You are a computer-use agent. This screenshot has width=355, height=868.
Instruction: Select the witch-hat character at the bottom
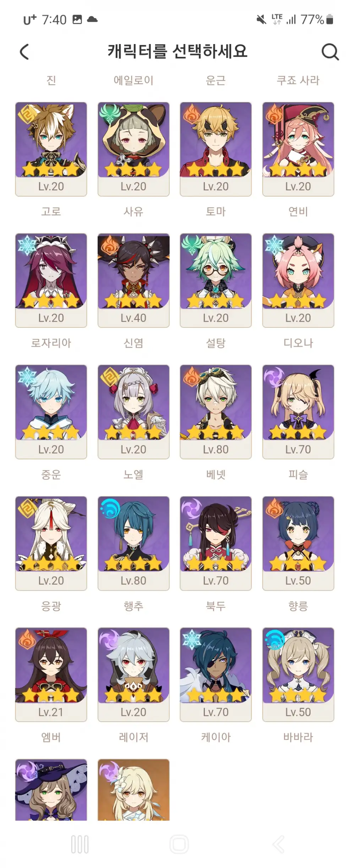(x=51, y=790)
